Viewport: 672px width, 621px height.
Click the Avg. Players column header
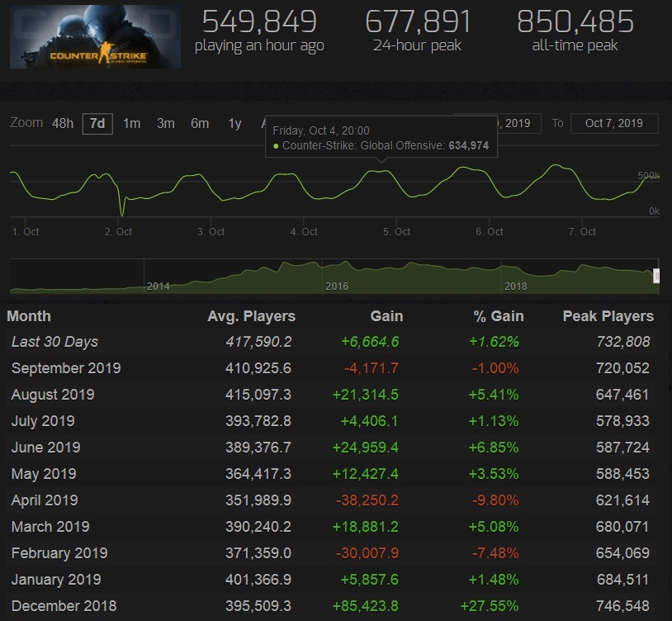[251, 316]
